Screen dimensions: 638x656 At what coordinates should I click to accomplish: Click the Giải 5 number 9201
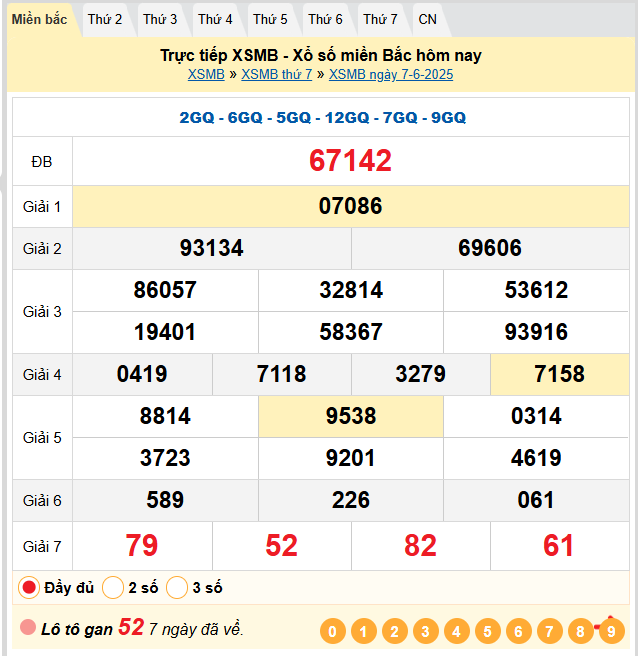tap(351, 458)
